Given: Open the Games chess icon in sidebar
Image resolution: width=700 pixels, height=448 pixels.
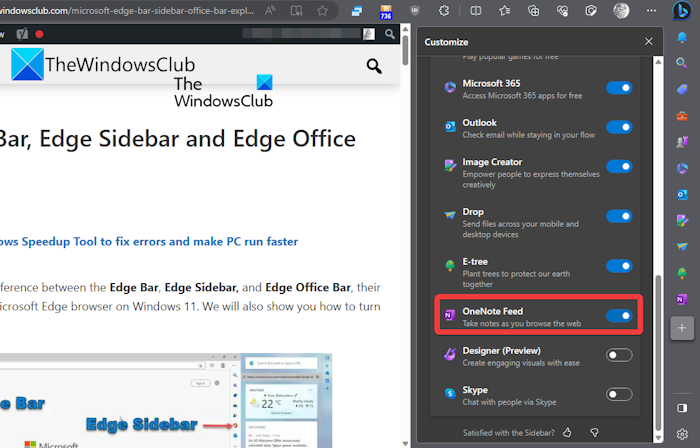Looking at the screenshot, I should (x=682, y=142).
